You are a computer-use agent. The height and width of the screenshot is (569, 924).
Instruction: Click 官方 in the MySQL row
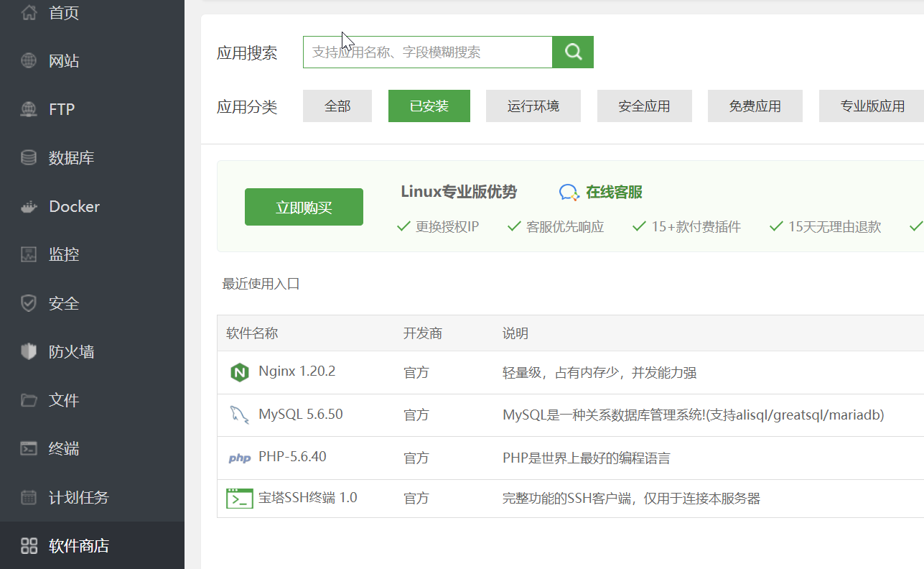click(416, 415)
